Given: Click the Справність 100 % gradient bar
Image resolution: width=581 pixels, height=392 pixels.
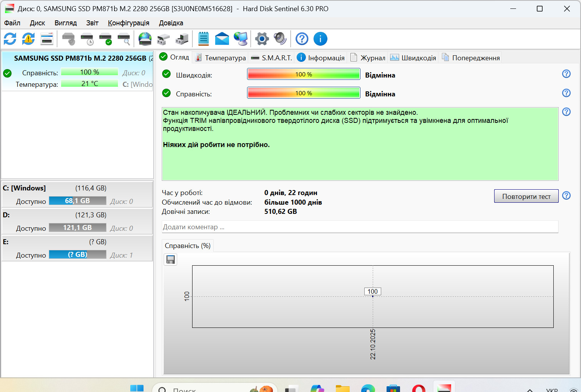Looking at the screenshot, I should click(304, 93).
